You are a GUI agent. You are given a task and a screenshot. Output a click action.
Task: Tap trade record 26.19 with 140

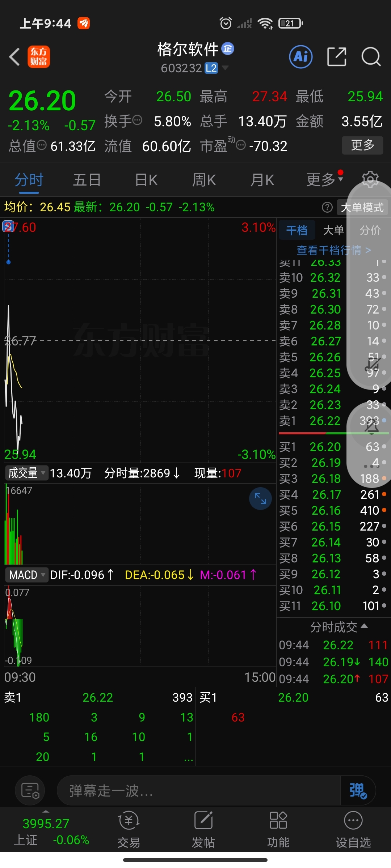point(333,662)
